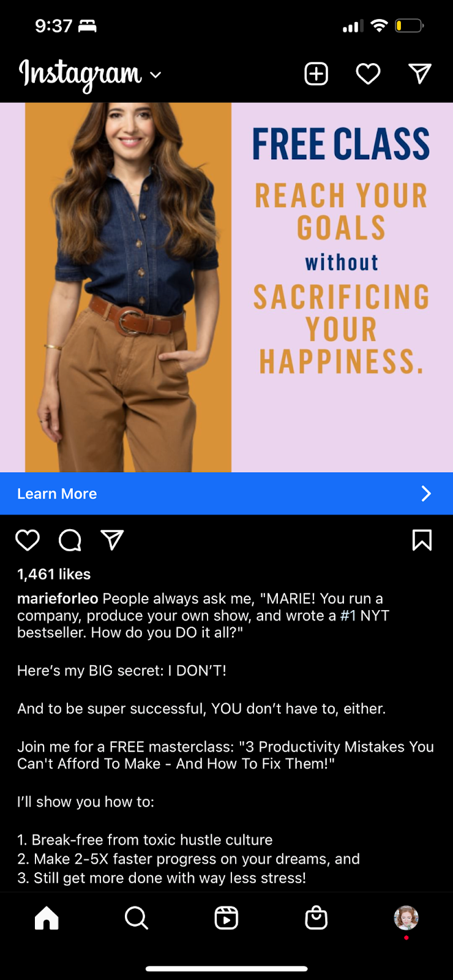Image resolution: width=453 pixels, height=980 pixels.
Task: Like the post with heart icon
Action: (28, 540)
